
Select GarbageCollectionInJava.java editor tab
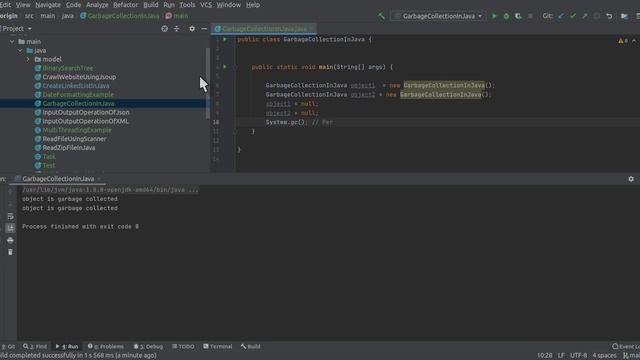click(264, 29)
